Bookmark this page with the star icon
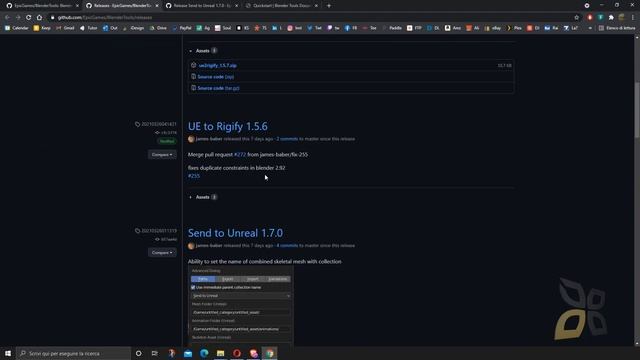640x360 pixels. pyautogui.click(x=576, y=18)
